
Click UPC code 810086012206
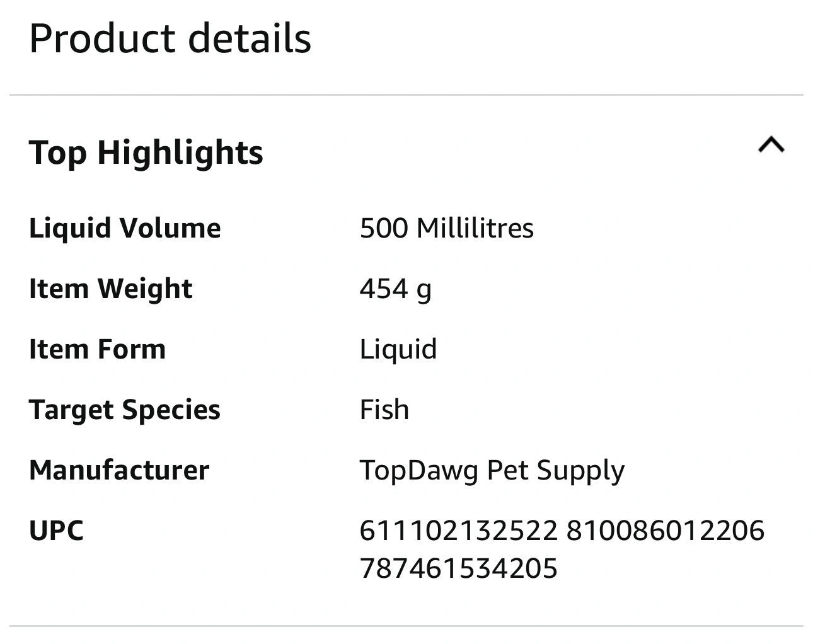pyautogui.click(x=665, y=531)
